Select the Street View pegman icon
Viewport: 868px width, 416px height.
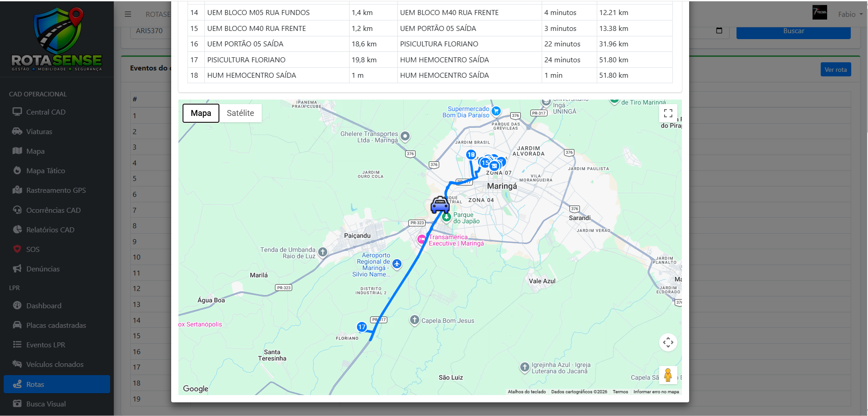[668, 375]
